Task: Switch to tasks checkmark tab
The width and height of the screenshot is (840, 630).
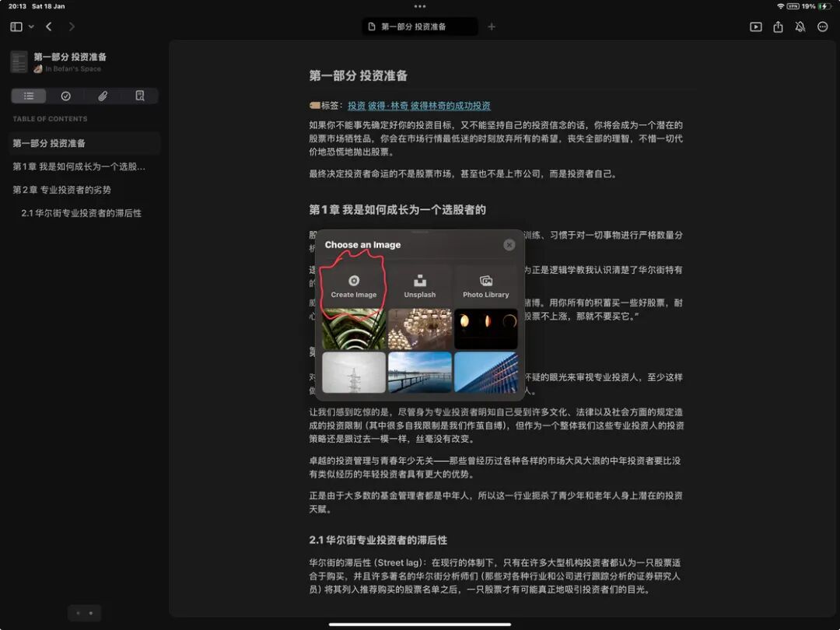Action: (x=66, y=96)
